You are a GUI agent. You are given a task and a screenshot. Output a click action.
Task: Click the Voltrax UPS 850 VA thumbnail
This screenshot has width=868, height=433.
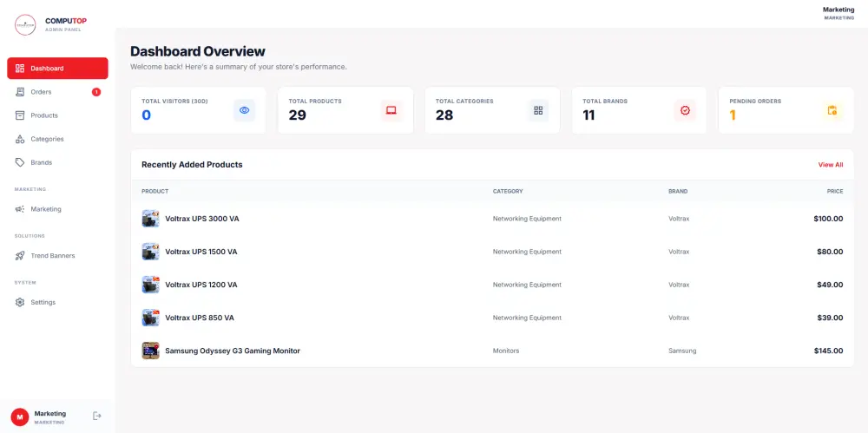pos(150,318)
